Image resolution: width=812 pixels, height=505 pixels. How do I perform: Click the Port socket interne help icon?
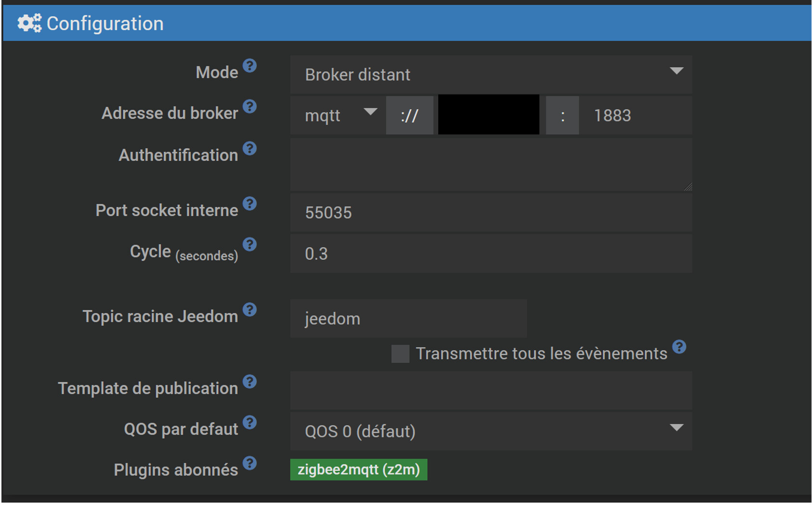coord(250,204)
